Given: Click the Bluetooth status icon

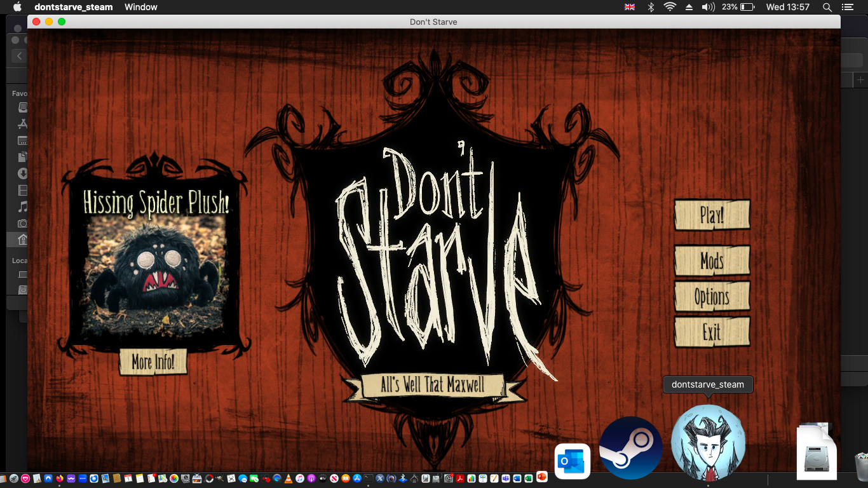Looking at the screenshot, I should pos(650,7).
